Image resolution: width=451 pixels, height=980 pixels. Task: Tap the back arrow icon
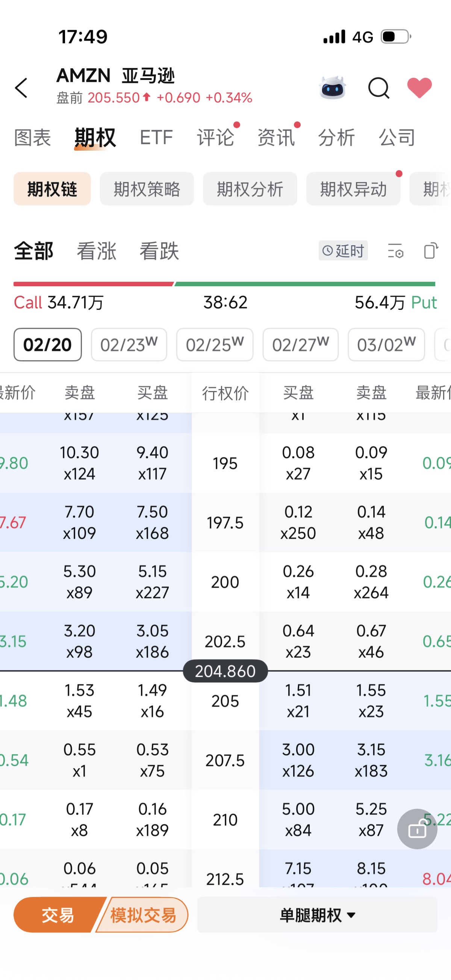tap(21, 88)
